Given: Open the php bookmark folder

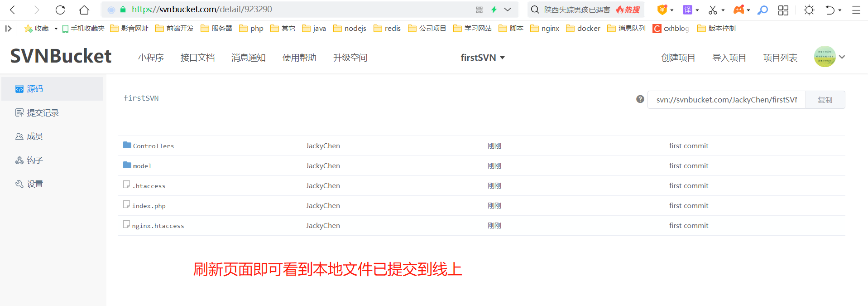Looking at the screenshot, I should click(x=251, y=29).
